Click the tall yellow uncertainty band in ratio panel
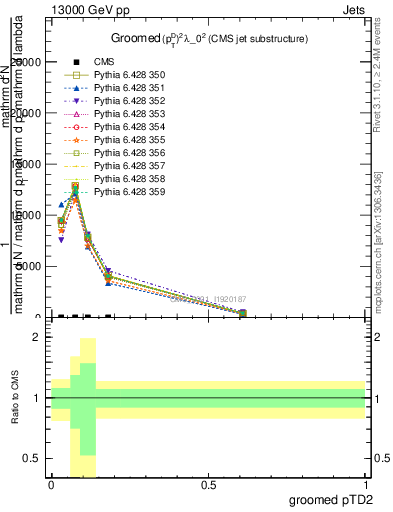The height and width of the screenshot is (512, 393). (88, 408)
